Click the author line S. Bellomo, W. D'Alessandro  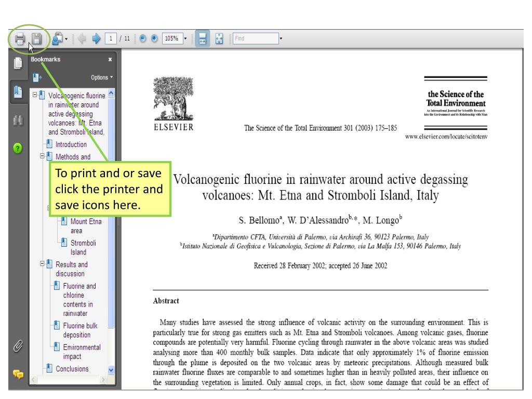click(x=320, y=220)
